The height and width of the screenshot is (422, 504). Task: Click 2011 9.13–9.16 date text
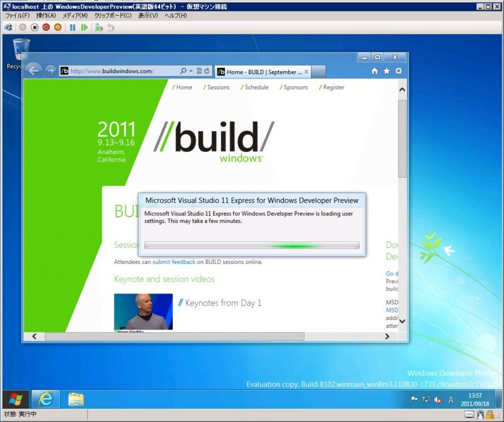tap(117, 134)
